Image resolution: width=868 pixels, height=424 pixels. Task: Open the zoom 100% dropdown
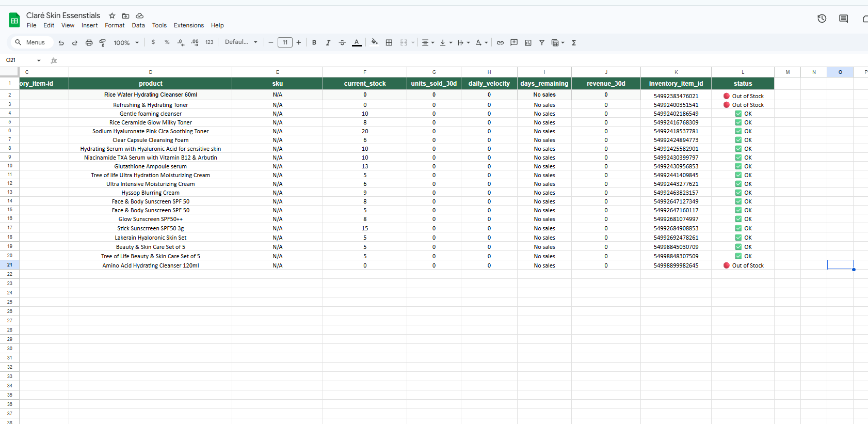126,43
